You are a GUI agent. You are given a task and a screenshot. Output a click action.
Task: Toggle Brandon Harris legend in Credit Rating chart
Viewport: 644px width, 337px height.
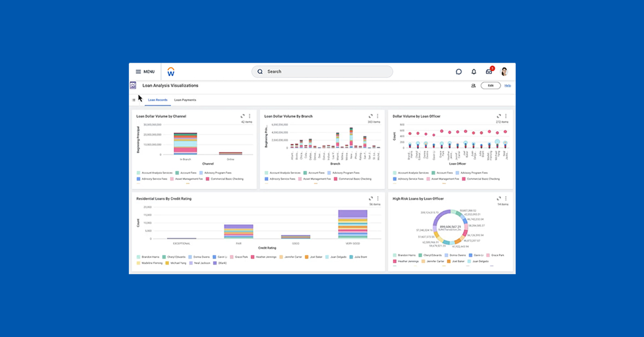pos(150,257)
